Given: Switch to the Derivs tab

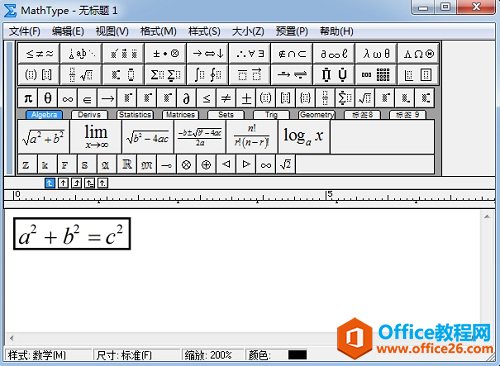Looking at the screenshot, I should tap(89, 115).
